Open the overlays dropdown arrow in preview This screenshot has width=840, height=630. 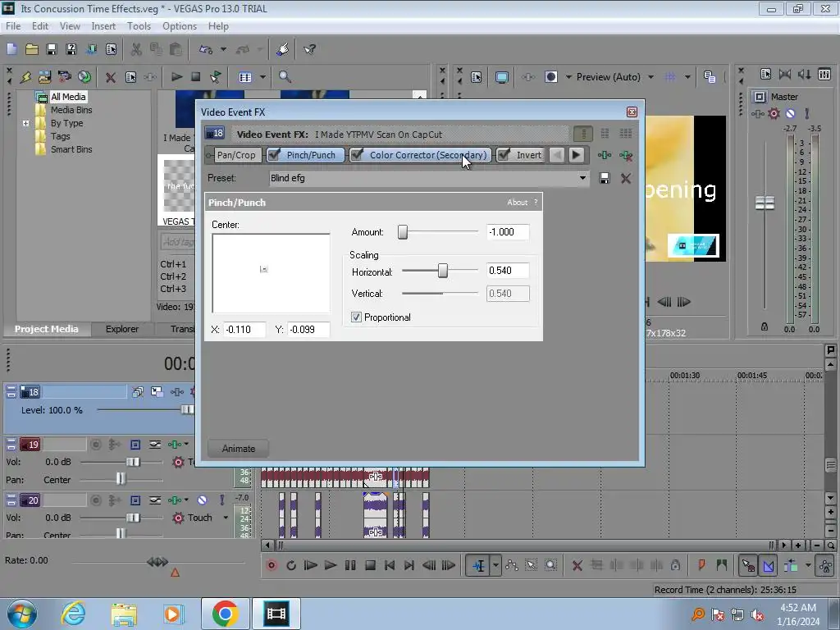[x=687, y=77]
